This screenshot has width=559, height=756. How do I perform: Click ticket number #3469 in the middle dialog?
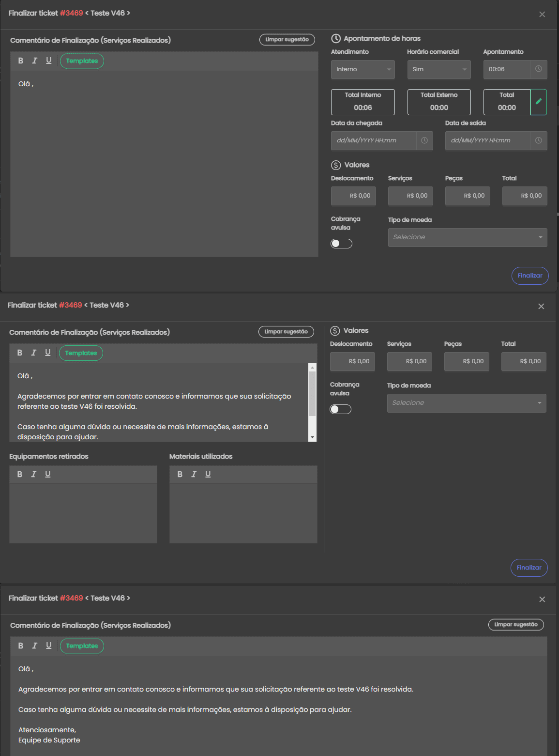click(x=70, y=305)
